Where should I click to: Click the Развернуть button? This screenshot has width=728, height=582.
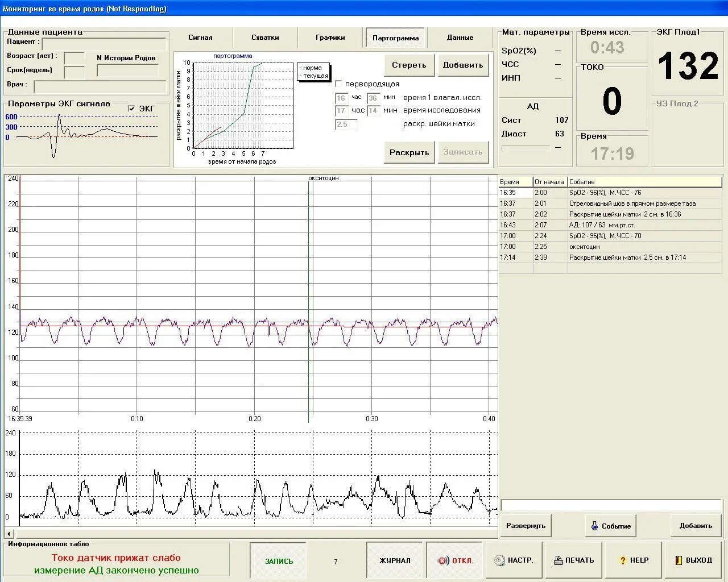pyautogui.click(x=526, y=526)
